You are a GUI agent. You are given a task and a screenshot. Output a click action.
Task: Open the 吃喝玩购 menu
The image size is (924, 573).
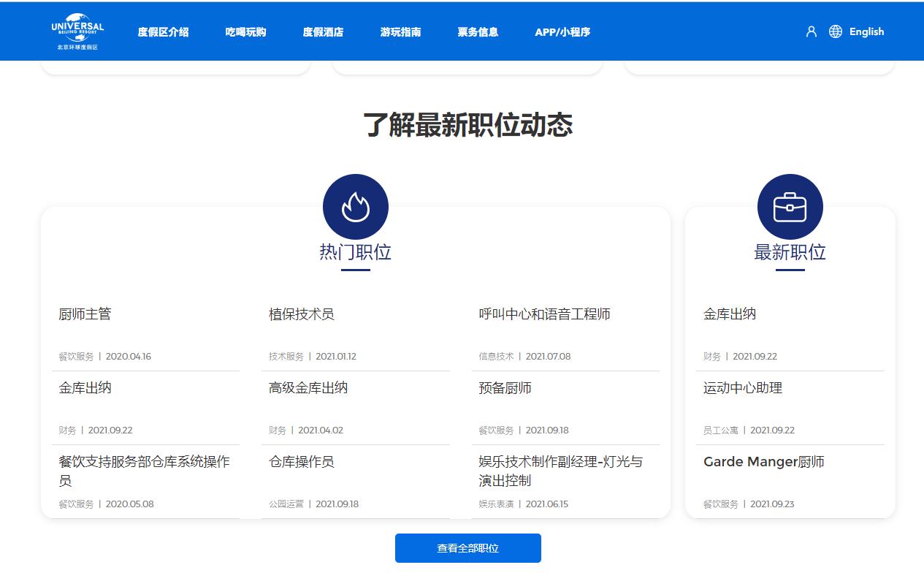245,31
